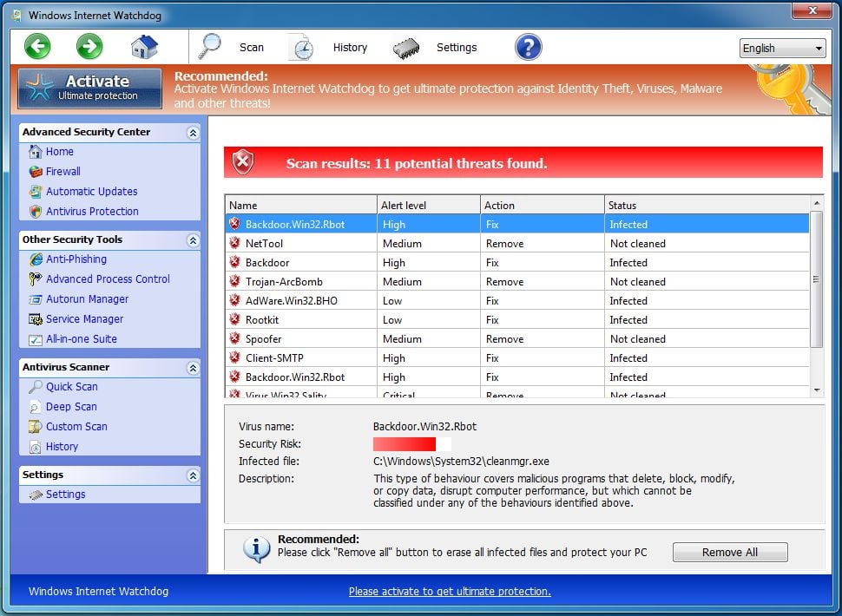Click the blue help question mark icon

(528, 47)
